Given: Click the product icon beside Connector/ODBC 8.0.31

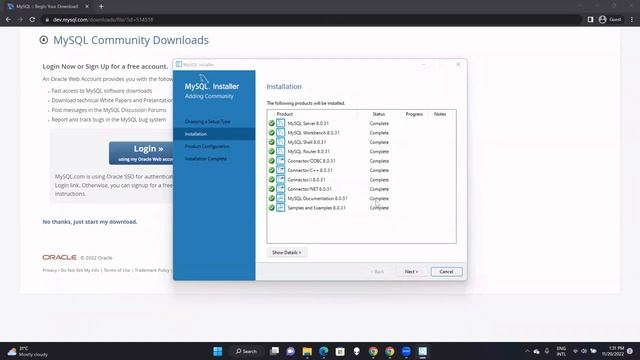Looking at the screenshot, I should coord(280,161).
